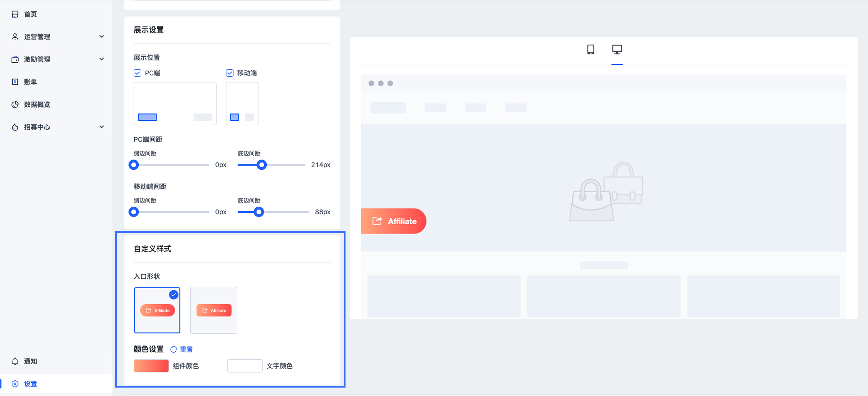
Task: Click the 展示位置 label
Action: click(147, 58)
